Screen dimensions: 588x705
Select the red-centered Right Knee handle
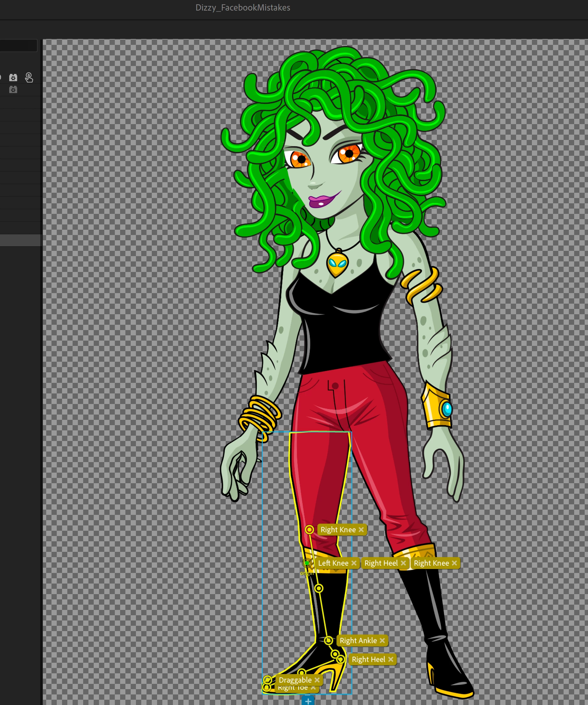click(310, 530)
